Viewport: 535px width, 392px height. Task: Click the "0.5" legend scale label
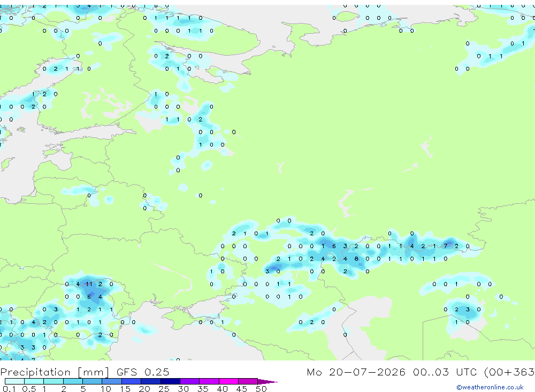click(x=29, y=389)
